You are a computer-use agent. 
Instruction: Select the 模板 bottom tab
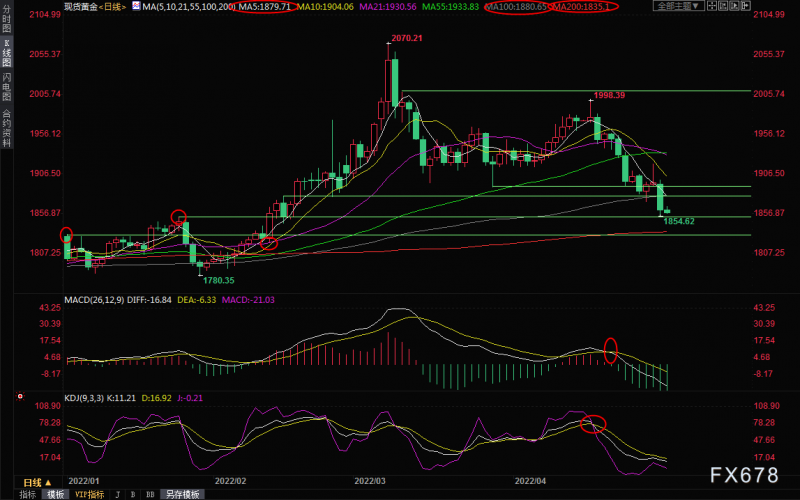click(55, 494)
